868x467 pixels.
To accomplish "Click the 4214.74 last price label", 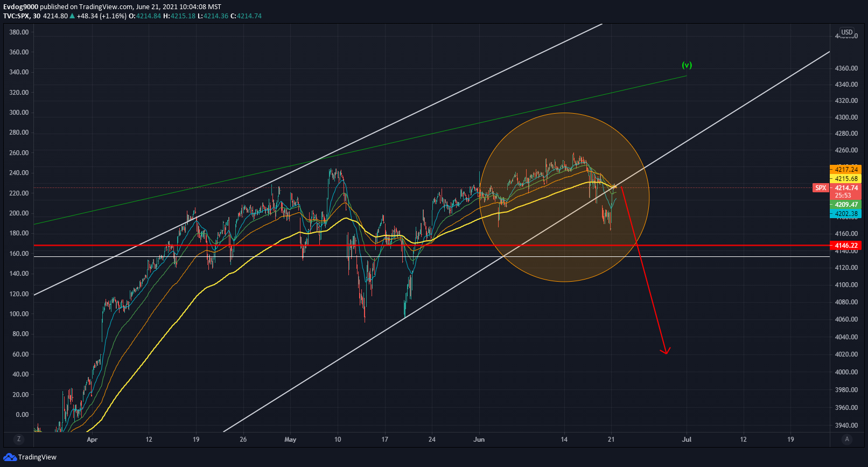I will point(846,188).
